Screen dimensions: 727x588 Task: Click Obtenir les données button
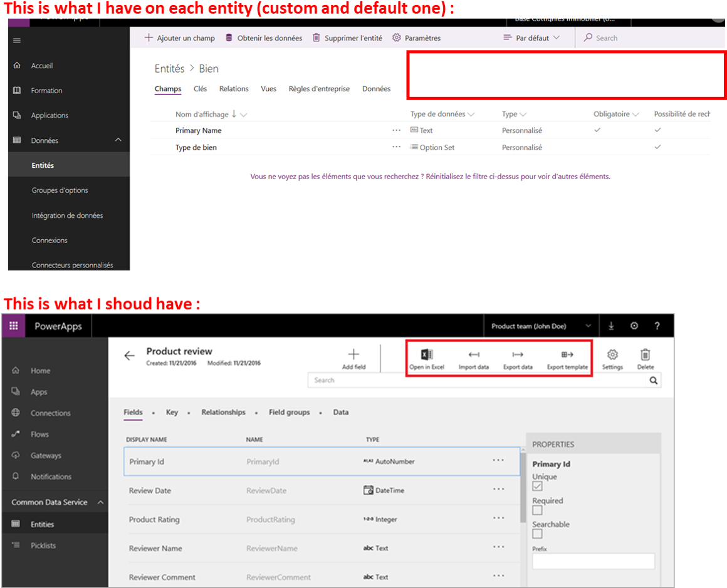tap(263, 38)
